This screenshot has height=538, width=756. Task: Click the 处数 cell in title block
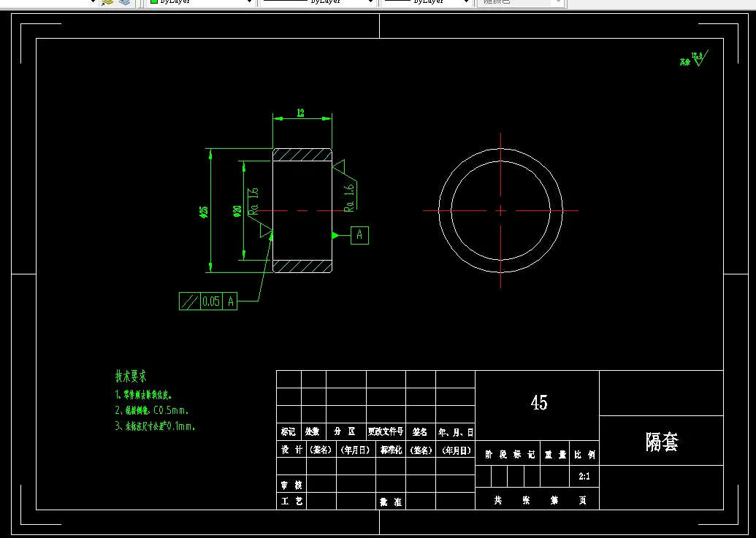point(313,432)
